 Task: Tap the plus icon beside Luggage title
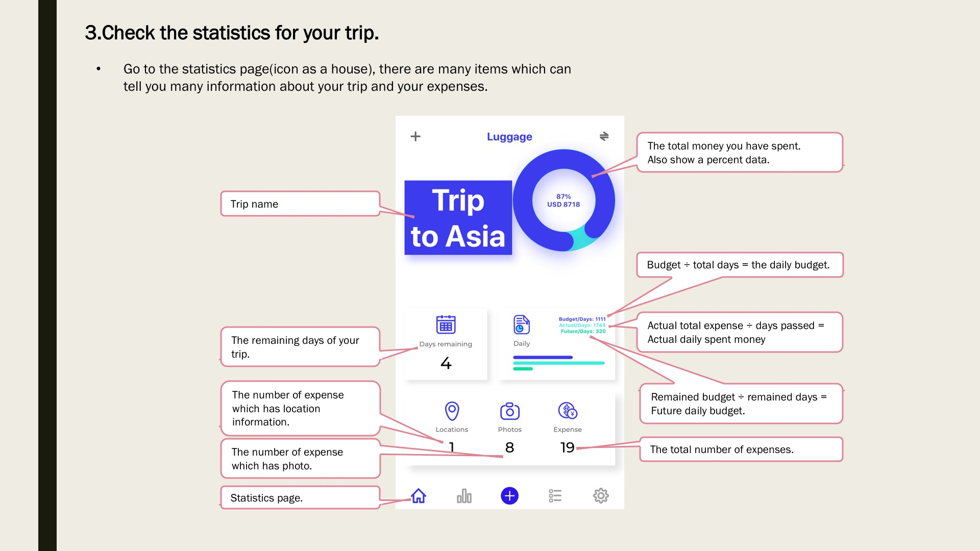click(x=415, y=136)
